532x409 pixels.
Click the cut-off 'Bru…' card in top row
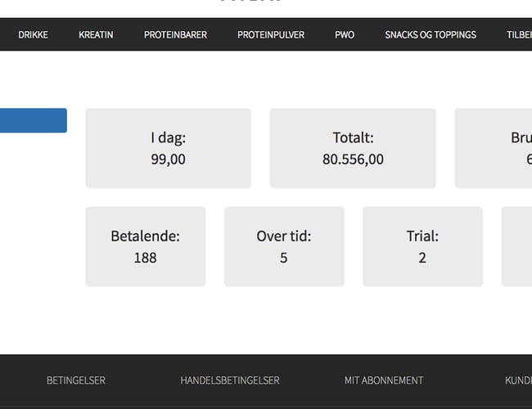click(x=494, y=148)
